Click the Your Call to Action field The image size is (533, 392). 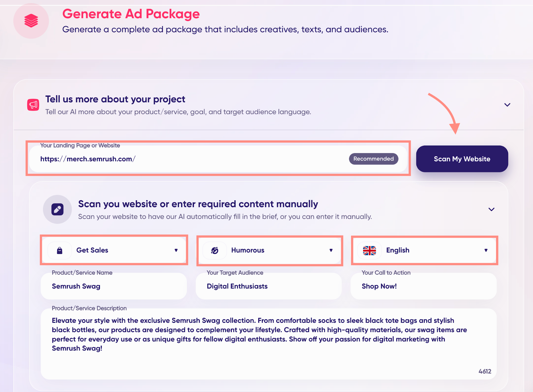point(423,286)
